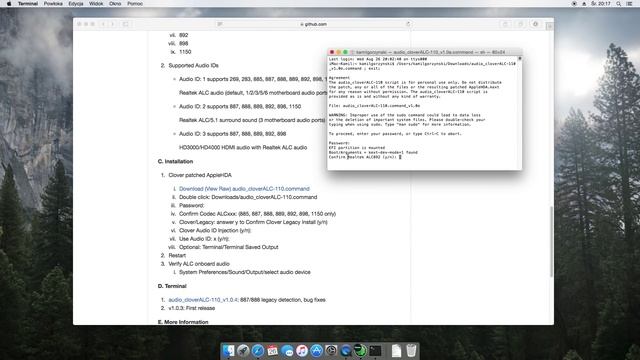Click 'Clover patched AppleHDA' list item
This screenshot has height=360, width=640.
coord(200,175)
